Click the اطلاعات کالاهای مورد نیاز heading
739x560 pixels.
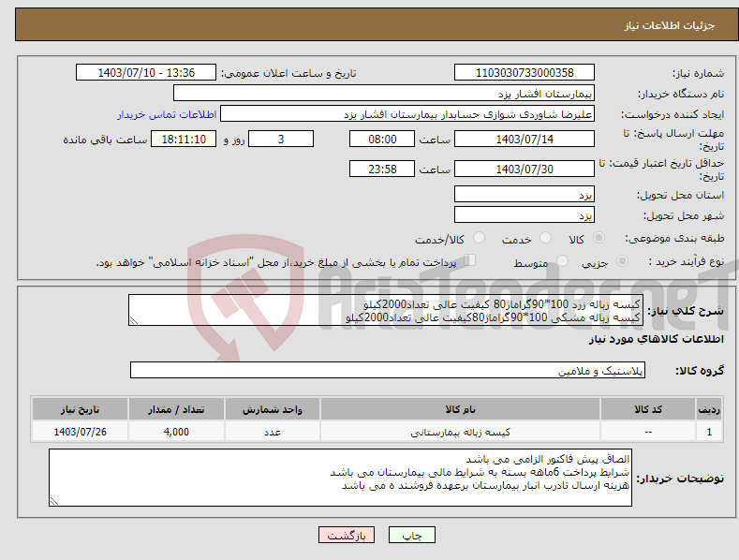pyautogui.click(x=656, y=339)
